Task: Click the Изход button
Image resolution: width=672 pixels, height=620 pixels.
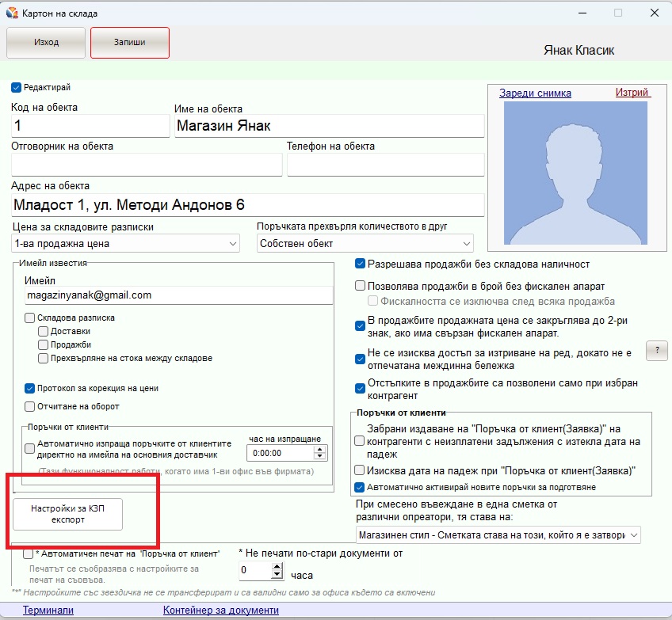Action: (46, 42)
